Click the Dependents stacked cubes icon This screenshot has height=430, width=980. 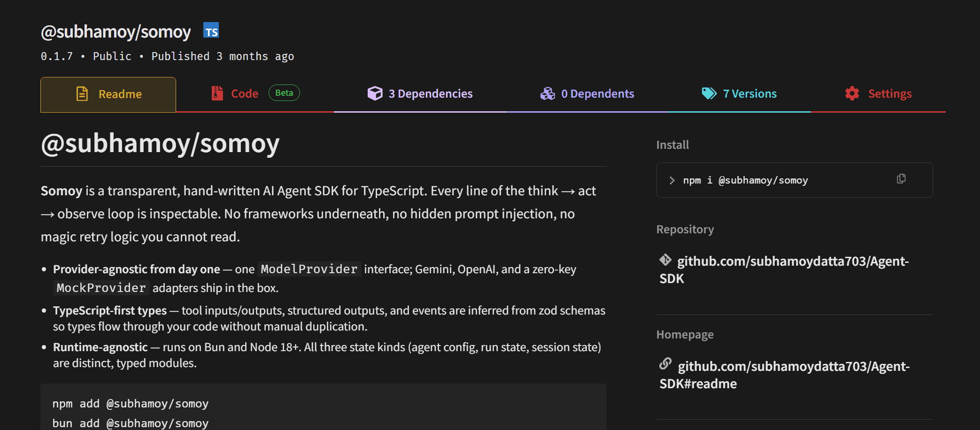pyautogui.click(x=548, y=93)
